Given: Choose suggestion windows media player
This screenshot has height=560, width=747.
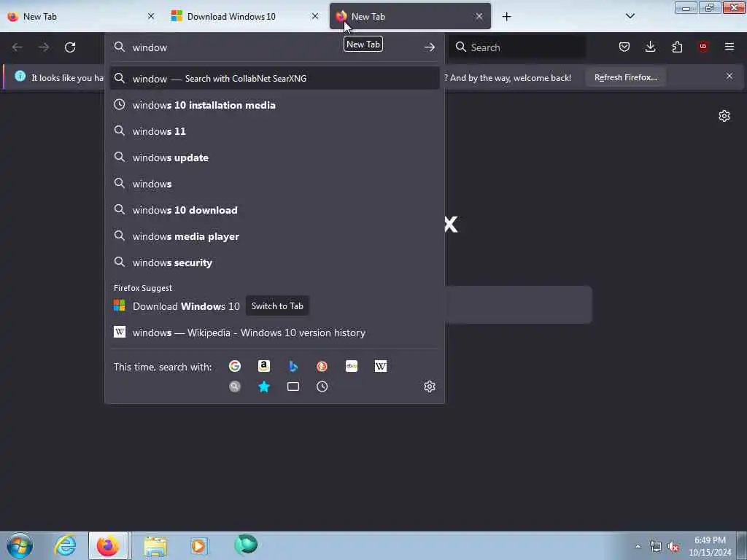Looking at the screenshot, I should pyautogui.click(x=274, y=236).
